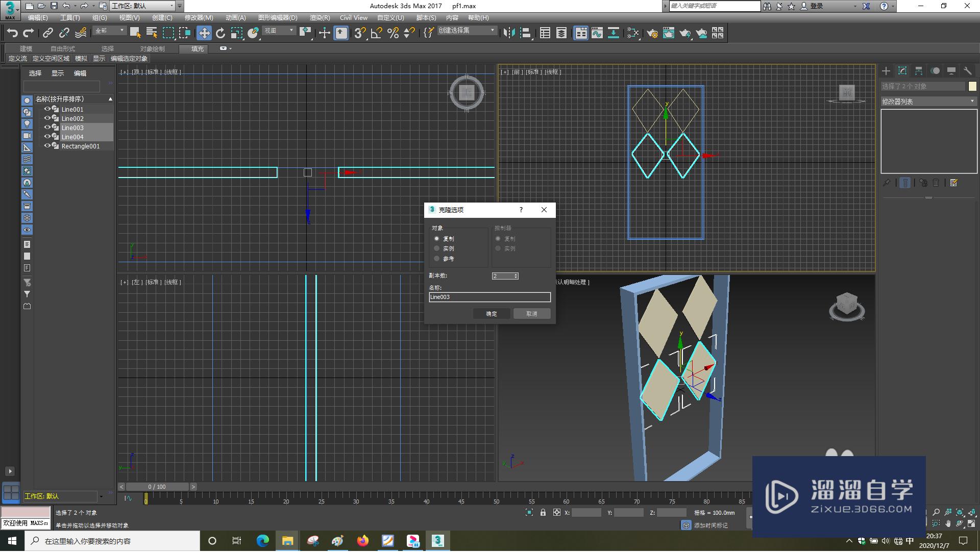Toggle the rectangular selection region tool

[x=168, y=33]
